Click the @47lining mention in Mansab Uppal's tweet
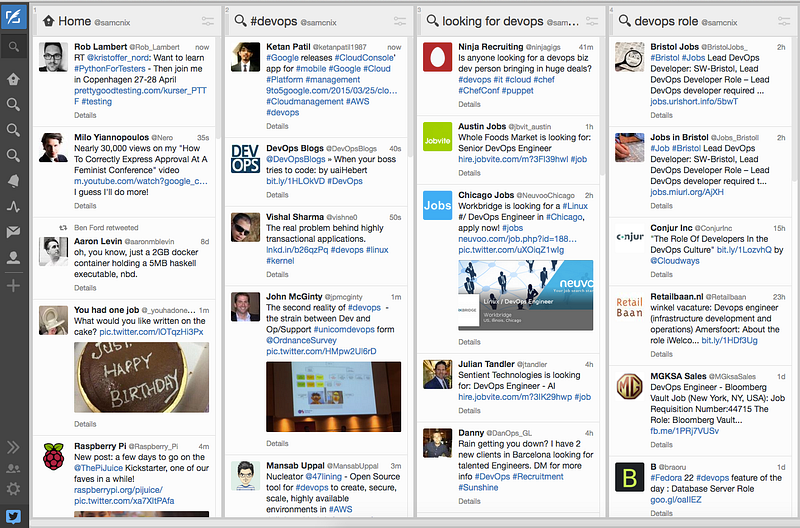Image resolution: width=800 pixels, height=528 pixels. pos(323,476)
